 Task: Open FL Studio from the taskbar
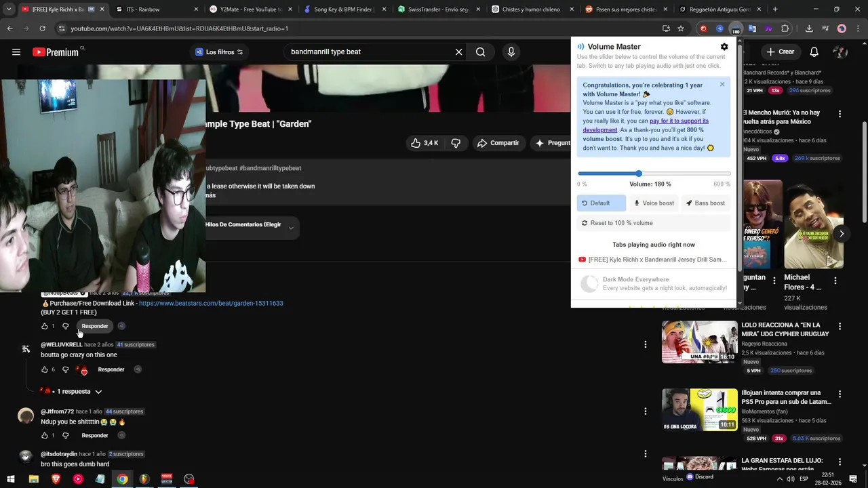pyautogui.click(x=144, y=479)
